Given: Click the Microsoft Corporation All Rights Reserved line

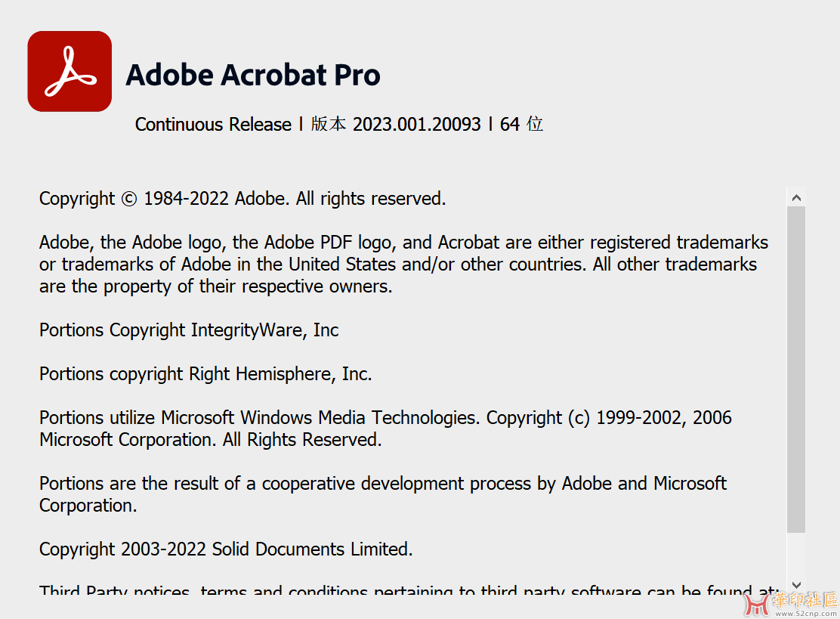Looking at the screenshot, I should [x=210, y=440].
